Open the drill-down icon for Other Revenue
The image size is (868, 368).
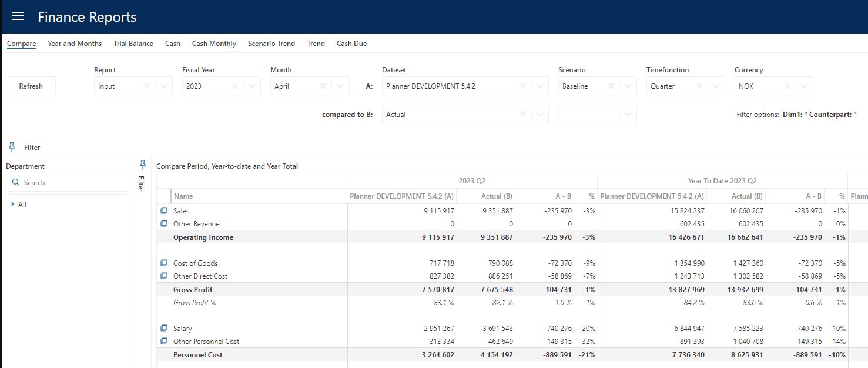(x=165, y=223)
